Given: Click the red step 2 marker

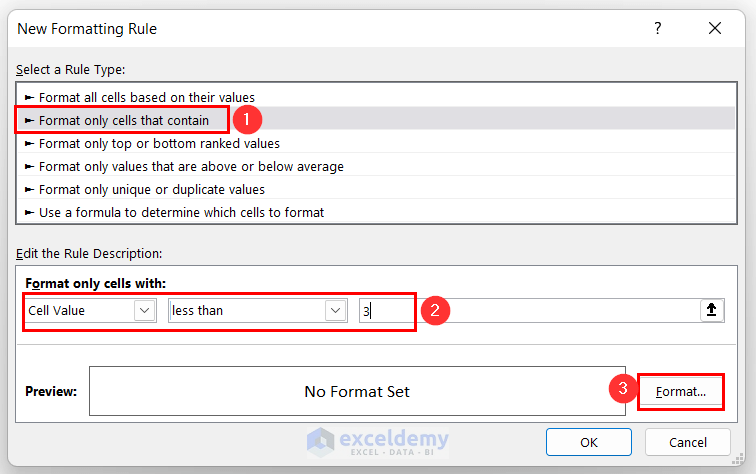Looking at the screenshot, I should coord(434,310).
